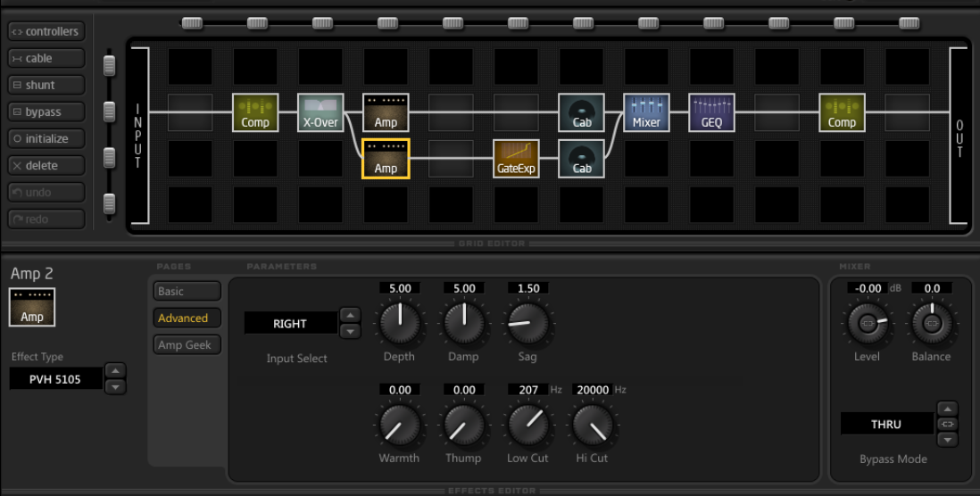Click the first row handle beside Input
This screenshot has height=496, width=980.
pos(110,65)
